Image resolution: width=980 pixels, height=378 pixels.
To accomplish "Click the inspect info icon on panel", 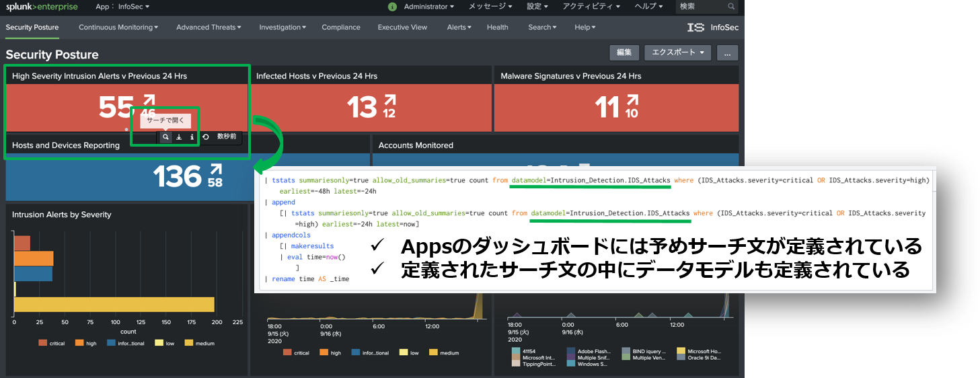I will [192, 137].
